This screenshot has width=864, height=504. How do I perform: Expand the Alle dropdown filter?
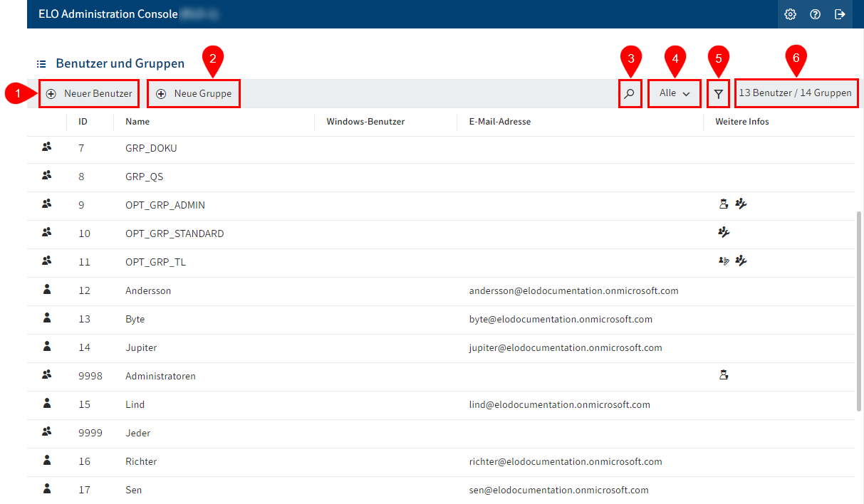click(x=674, y=93)
